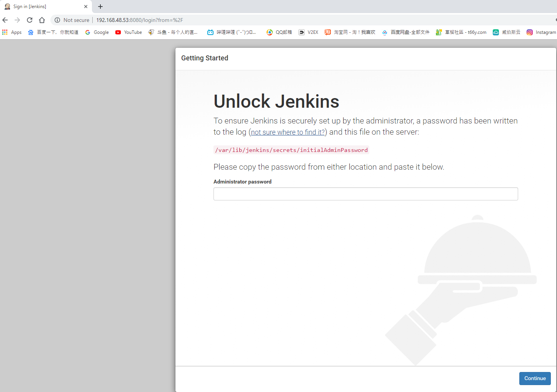The image size is (557, 392).
Task: Select the Sign in [Jenkins] tab
Action: 46,7
